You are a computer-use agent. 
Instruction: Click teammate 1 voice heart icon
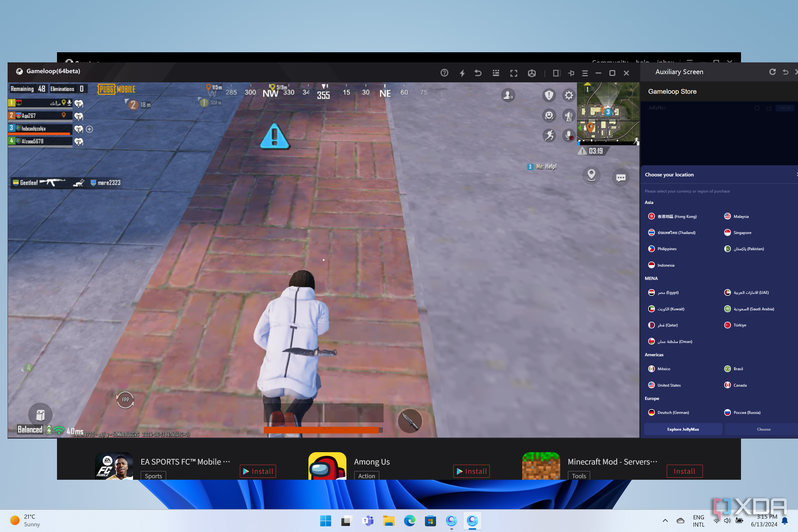pos(79,104)
